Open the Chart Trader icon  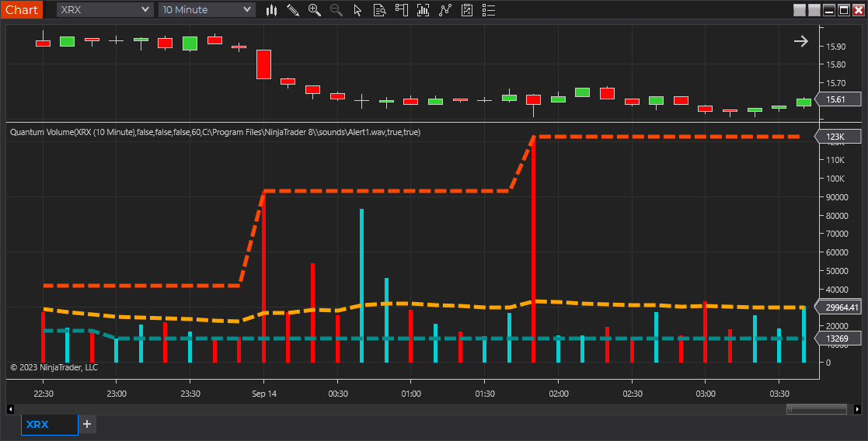coord(401,10)
